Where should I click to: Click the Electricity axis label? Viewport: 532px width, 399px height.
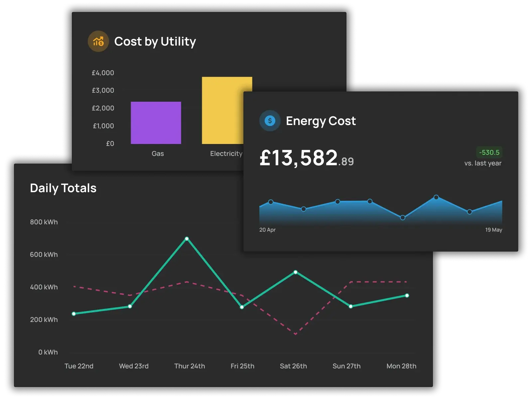click(x=226, y=154)
